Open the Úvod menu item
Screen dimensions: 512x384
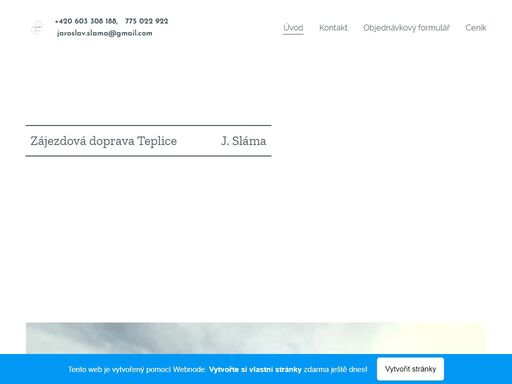293,28
